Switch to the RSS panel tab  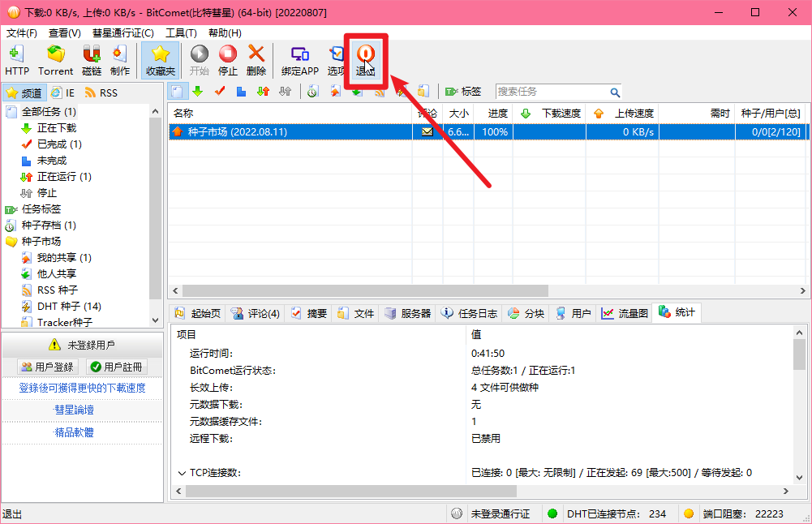click(x=101, y=92)
